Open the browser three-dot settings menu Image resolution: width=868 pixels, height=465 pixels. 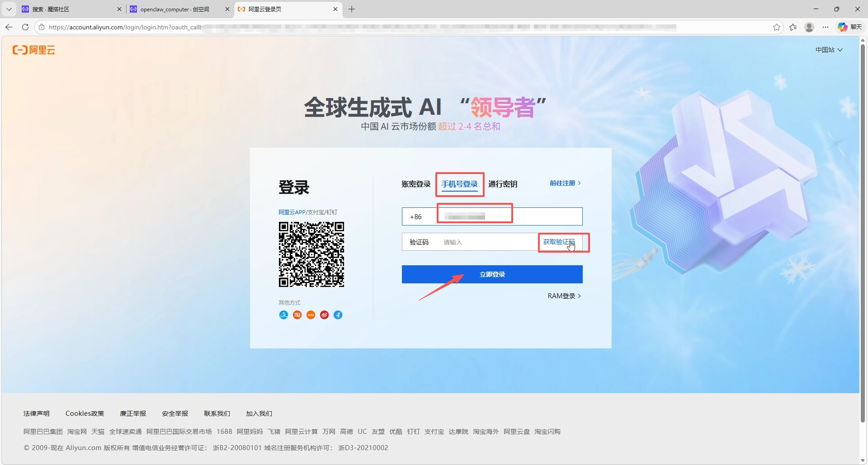[x=826, y=27]
